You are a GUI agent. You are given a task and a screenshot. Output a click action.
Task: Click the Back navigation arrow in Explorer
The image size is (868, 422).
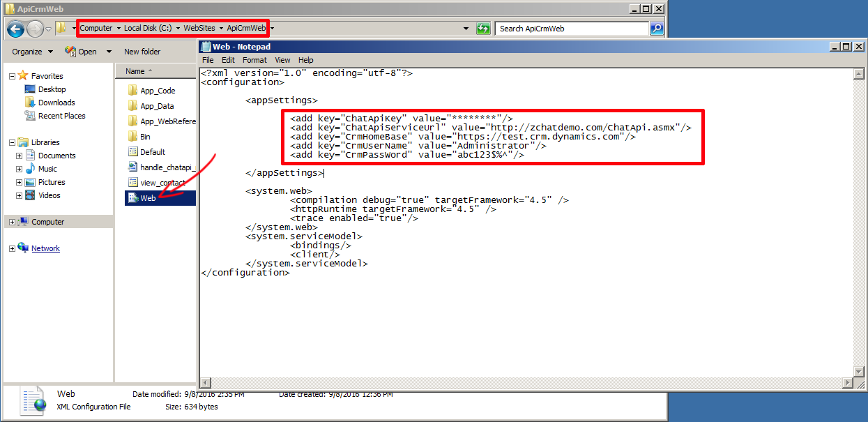coord(15,29)
